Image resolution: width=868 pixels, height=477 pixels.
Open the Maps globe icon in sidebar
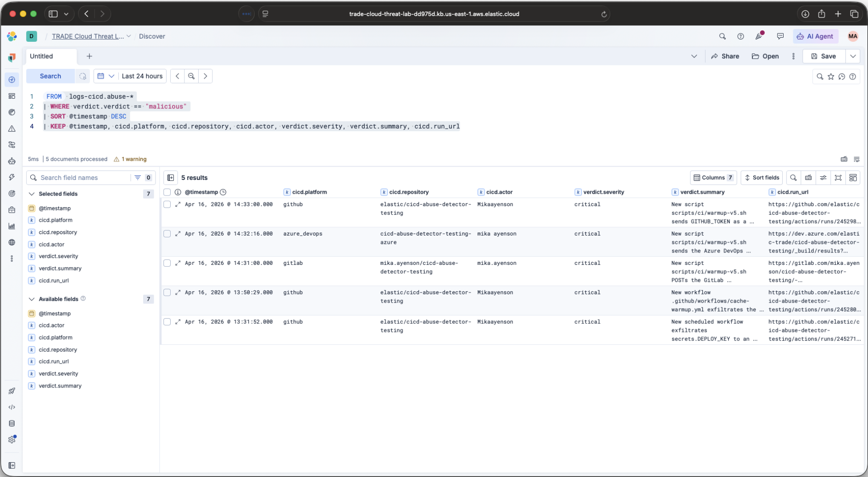12,242
